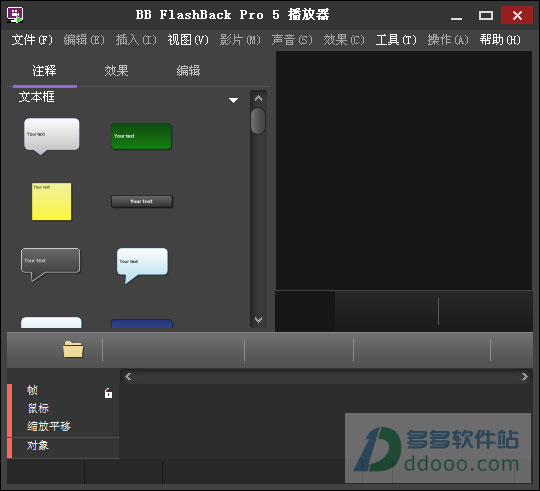This screenshot has height=491, width=540.
Task: Click the timeline scroll right arrow
Action: pos(524,377)
